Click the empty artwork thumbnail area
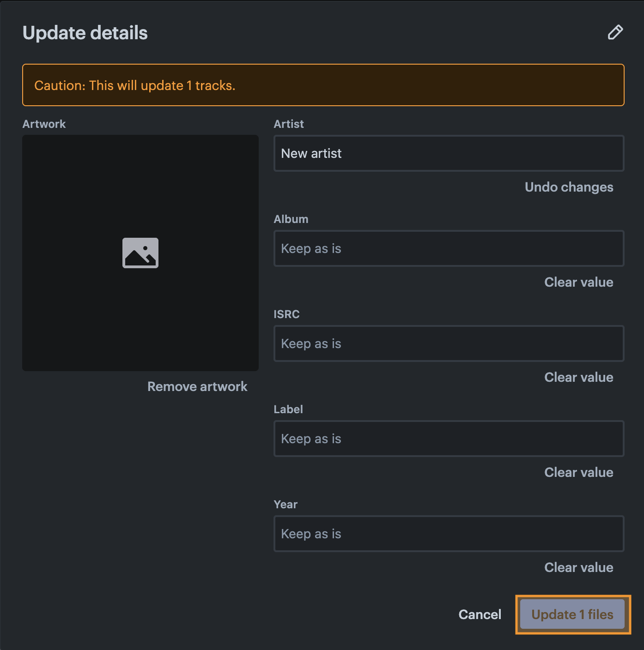The image size is (644, 650). click(x=140, y=253)
